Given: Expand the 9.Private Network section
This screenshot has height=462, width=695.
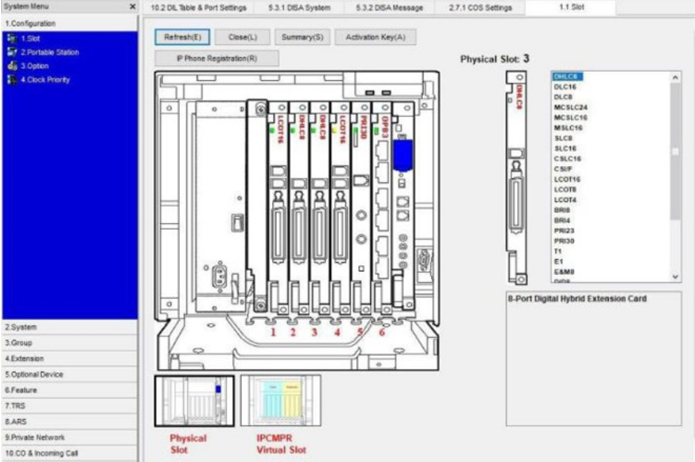Looking at the screenshot, I should point(70,438).
